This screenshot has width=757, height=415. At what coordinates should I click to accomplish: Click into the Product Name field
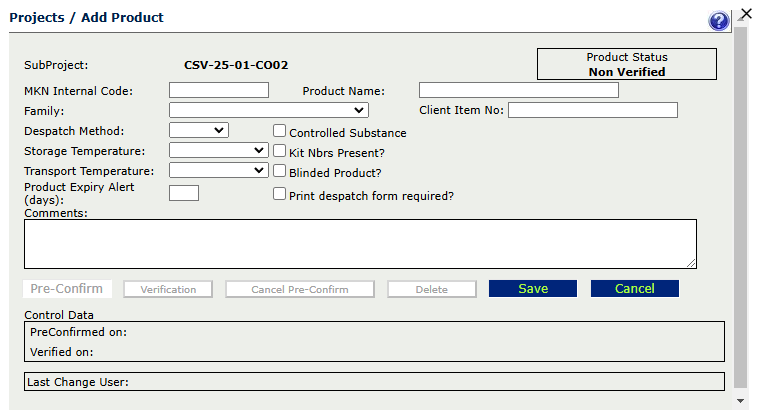pyautogui.click(x=519, y=90)
